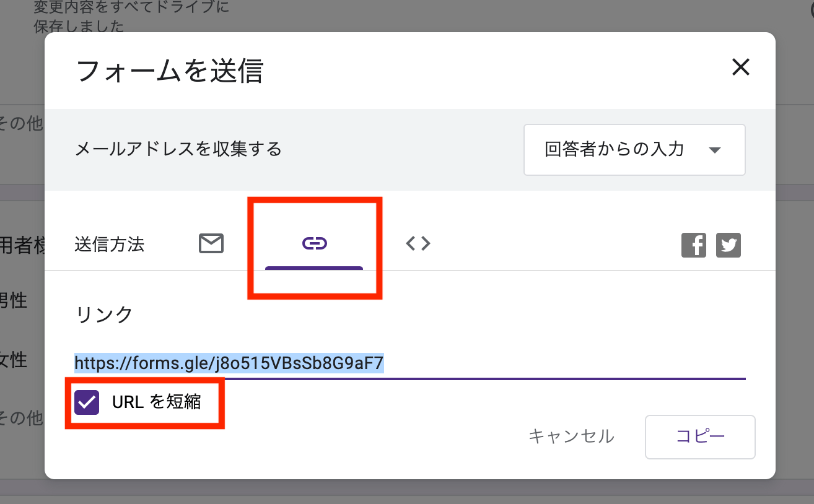Click the 送信方法 label
Viewport: 814px width, 504px height.
pyautogui.click(x=109, y=245)
